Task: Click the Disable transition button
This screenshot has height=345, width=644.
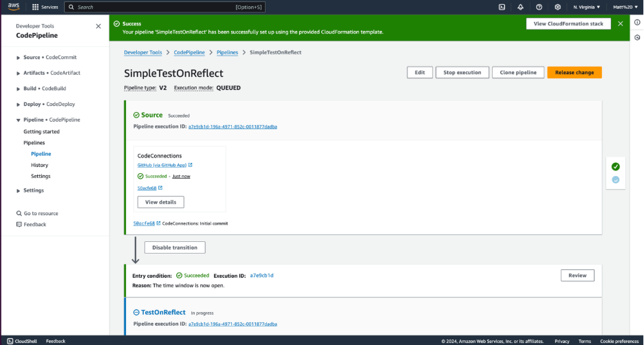Action: pos(175,247)
